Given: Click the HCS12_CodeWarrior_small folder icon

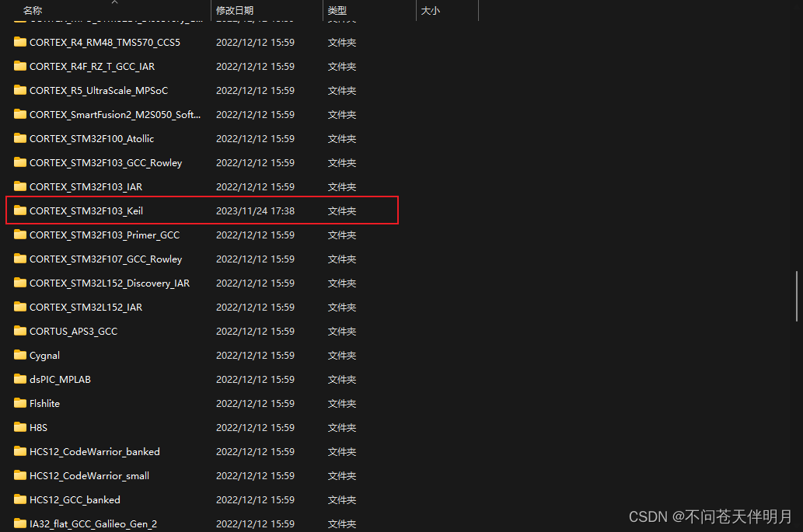Looking at the screenshot, I should tap(20, 475).
